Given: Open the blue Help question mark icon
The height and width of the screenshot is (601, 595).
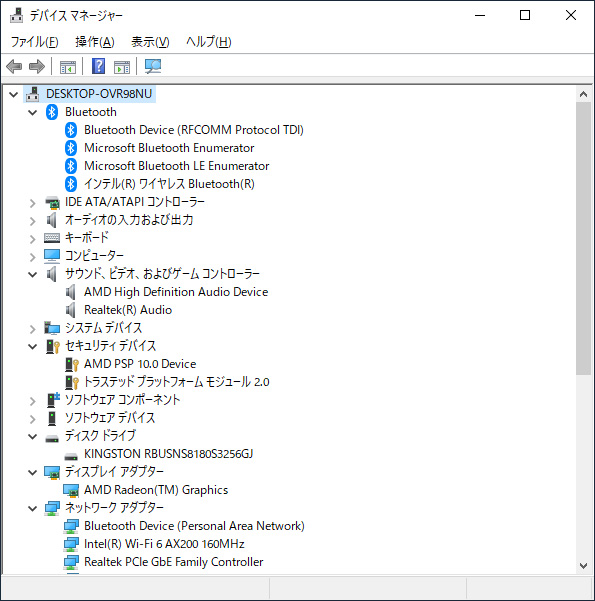Looking at the screenshot, I should coord(99,66).
